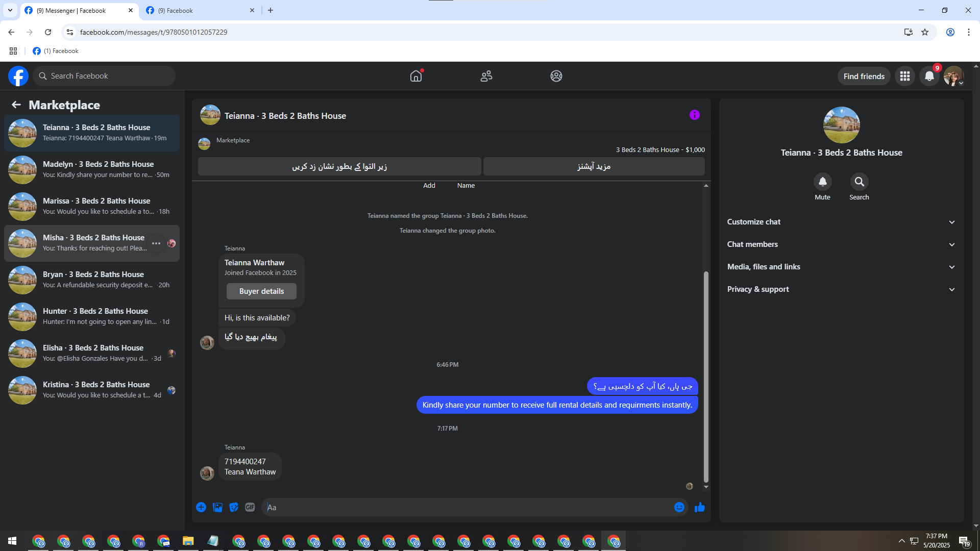
Task: Expand Customize chat section
Action: point(841,222)
